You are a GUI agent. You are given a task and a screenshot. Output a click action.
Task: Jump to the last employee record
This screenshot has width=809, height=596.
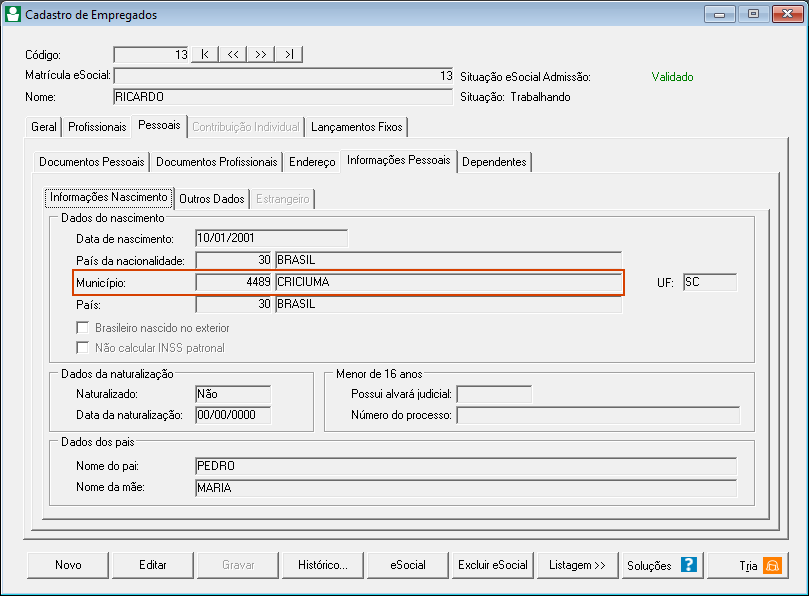tap(288, 55)
